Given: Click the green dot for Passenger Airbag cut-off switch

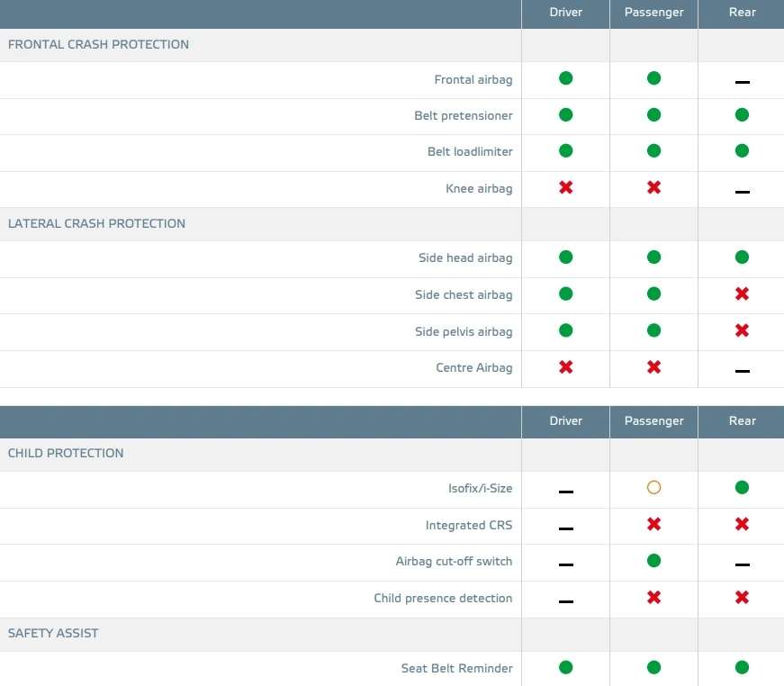Looking at the screenshot, I should click(653, 561).
